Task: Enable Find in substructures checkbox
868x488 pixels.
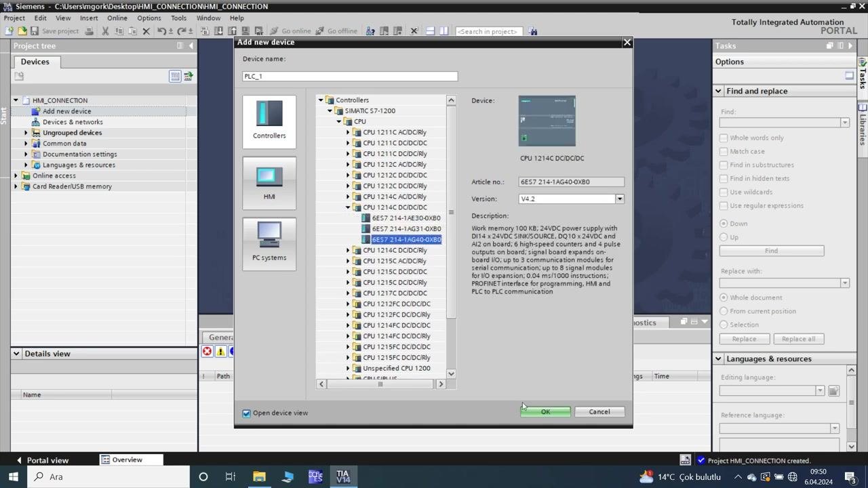Action: (x=724, y=165)
